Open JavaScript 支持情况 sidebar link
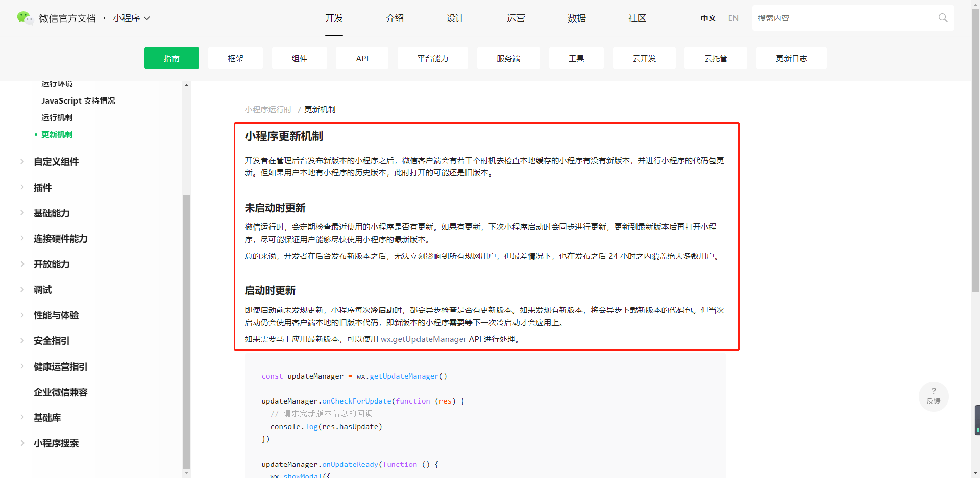The height and width of the screenshot is (478, 980). coord(78,101)
